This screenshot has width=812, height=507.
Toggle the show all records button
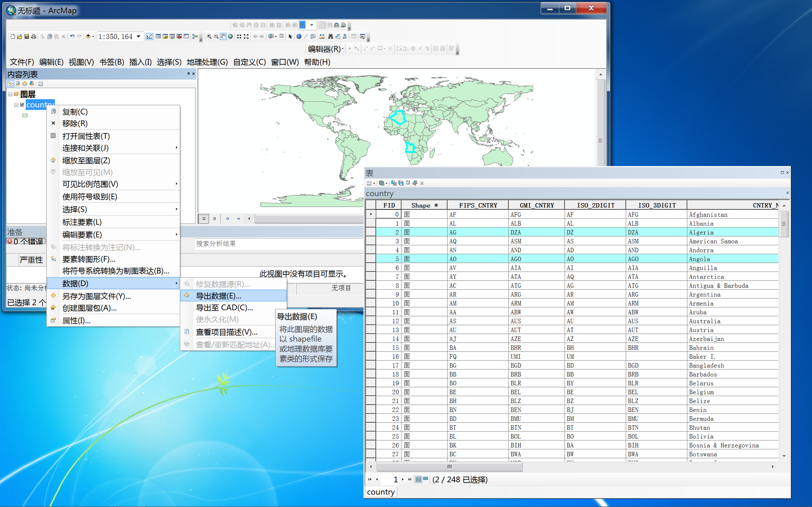click(x=418, y=479)
